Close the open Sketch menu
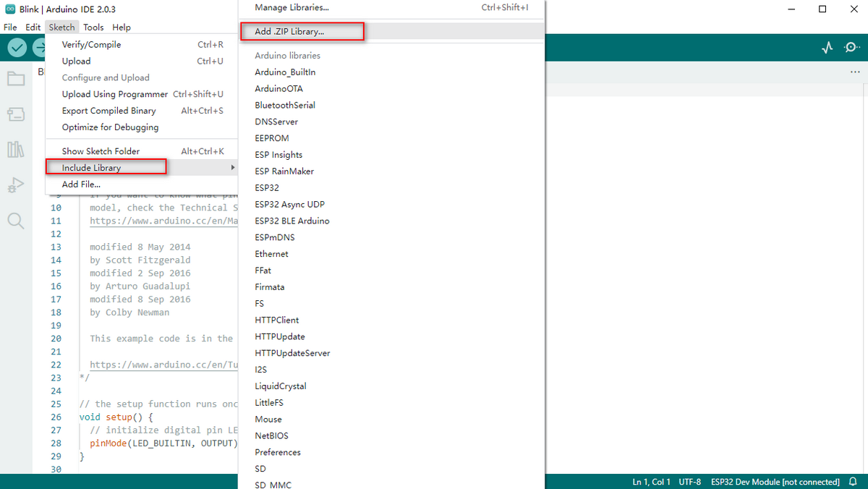This screenshot has height=489, width=868. coord(61,27)
